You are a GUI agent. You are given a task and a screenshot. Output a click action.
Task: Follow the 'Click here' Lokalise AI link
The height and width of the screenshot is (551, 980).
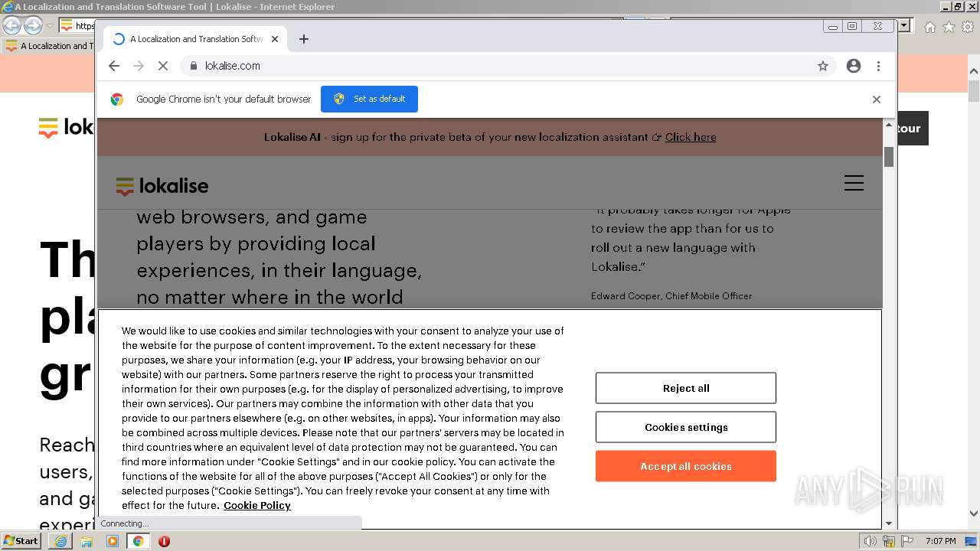point(691,137)
